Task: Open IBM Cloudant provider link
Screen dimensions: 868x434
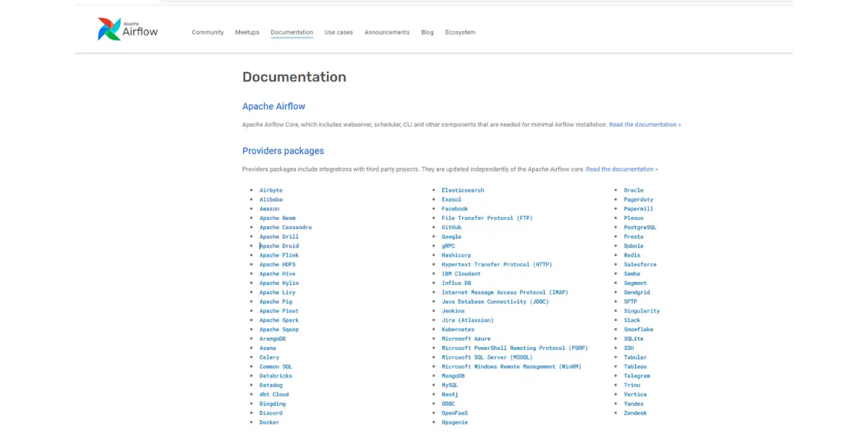Action: 461,274
